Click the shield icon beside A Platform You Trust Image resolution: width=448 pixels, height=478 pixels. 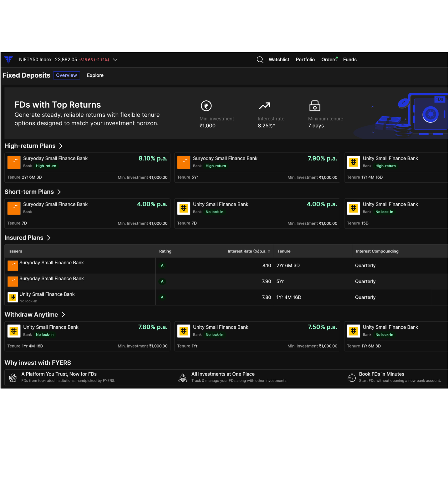pyautogui.click(x=13, y=378)
